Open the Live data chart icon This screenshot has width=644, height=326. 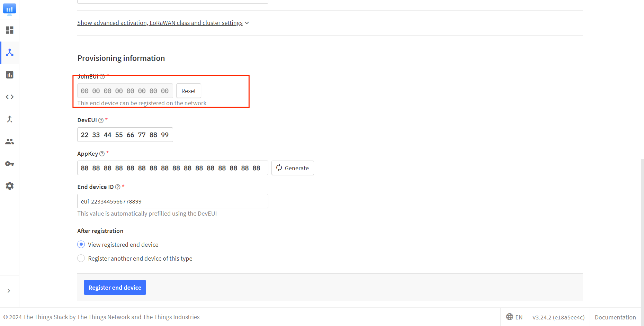click(x=10, y=75)
